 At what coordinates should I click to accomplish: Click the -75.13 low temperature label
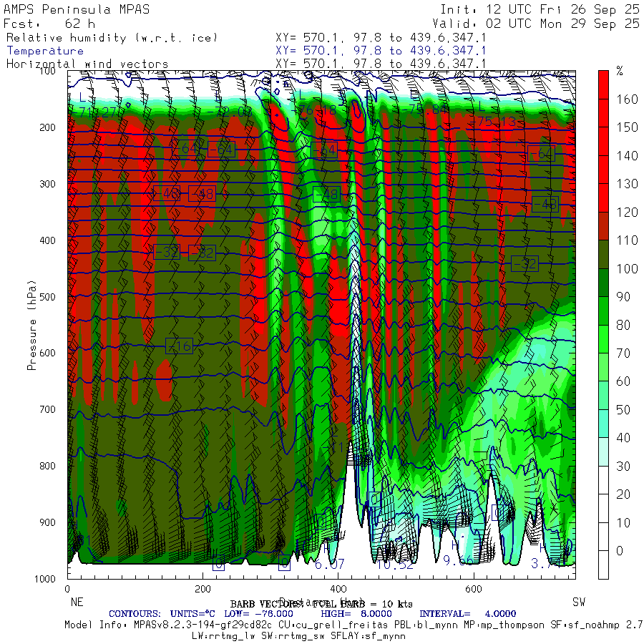coord(499,122)
